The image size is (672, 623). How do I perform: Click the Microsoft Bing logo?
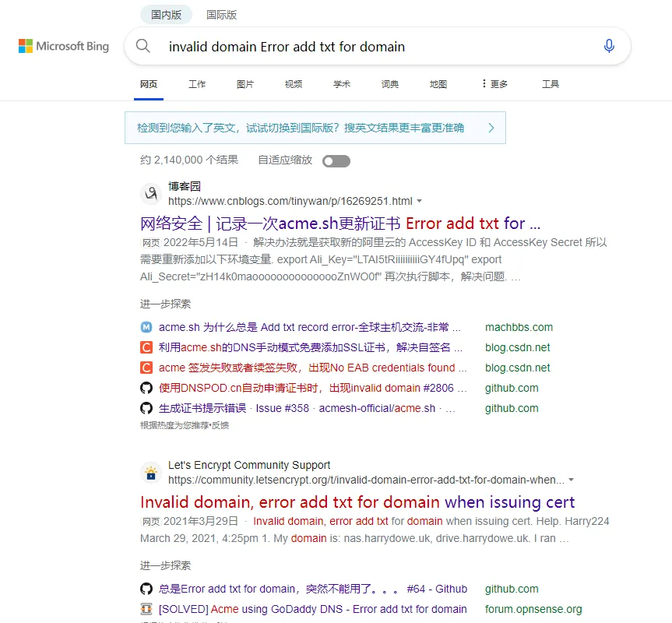[x=64, y=47]
